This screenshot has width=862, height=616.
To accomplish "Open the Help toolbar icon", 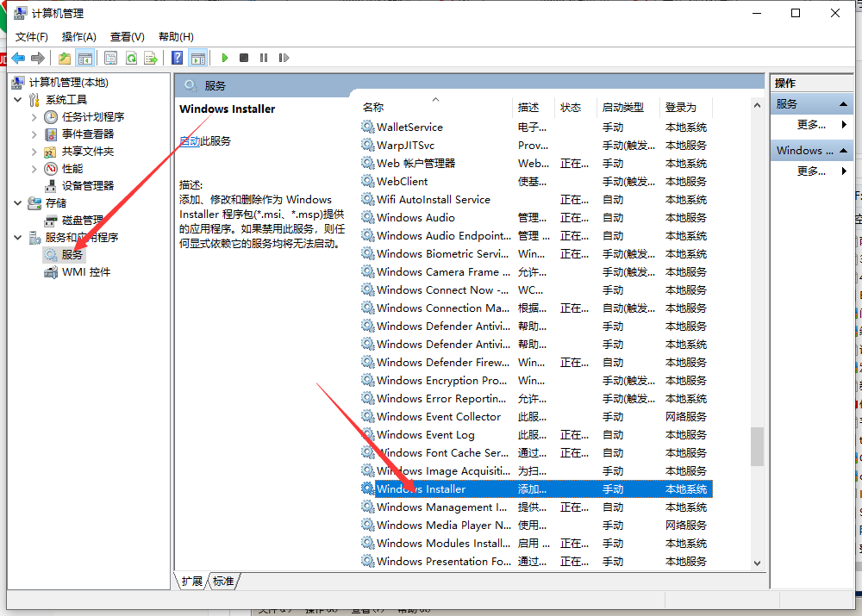I will point(177,58).
